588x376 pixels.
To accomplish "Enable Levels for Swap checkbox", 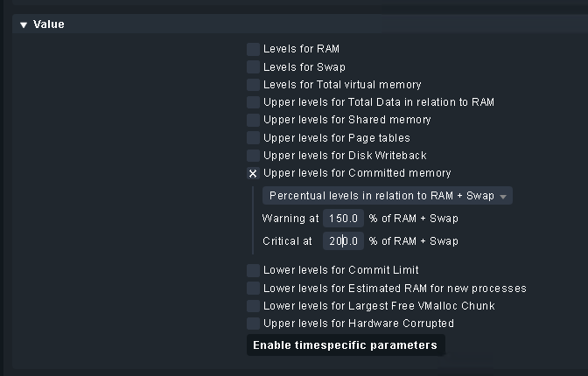I will [253, 66].
